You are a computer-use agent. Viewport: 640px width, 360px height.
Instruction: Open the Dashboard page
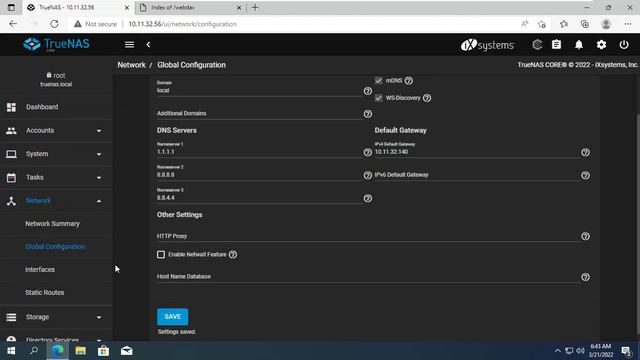56,107
